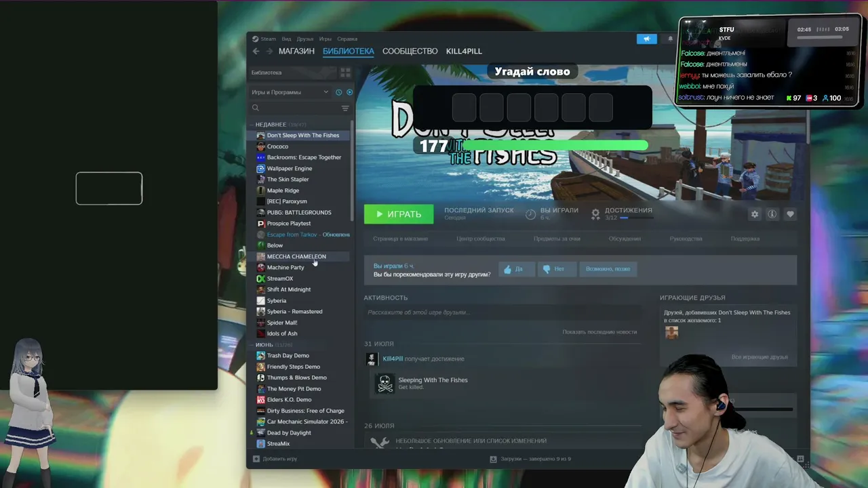This screenshot has width=868, height=488.
Task: Open advanced library filter options icon
Action: click(x=345, y=108)
